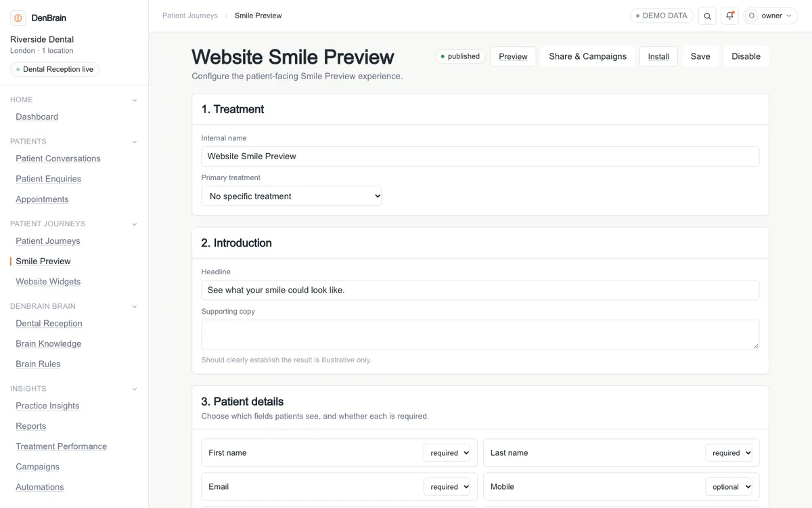The height and width of the screenshot is (508, 812).
Task: Click into the Supporting copy textarea
Action: click(x=480, y=335)
